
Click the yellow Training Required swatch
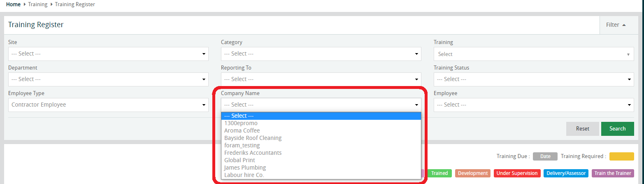(621, 156)
